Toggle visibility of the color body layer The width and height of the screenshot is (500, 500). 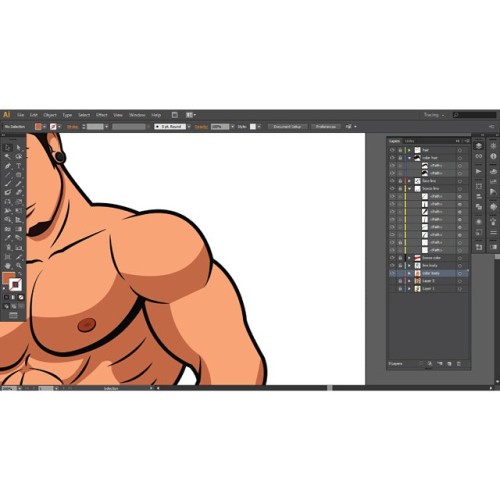392,273
